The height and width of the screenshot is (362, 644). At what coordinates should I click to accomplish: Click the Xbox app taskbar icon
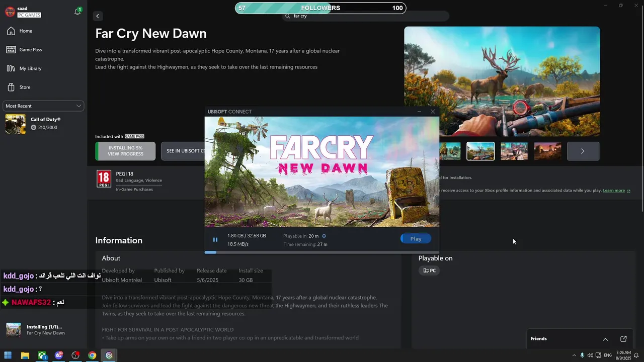pos(42,355)
